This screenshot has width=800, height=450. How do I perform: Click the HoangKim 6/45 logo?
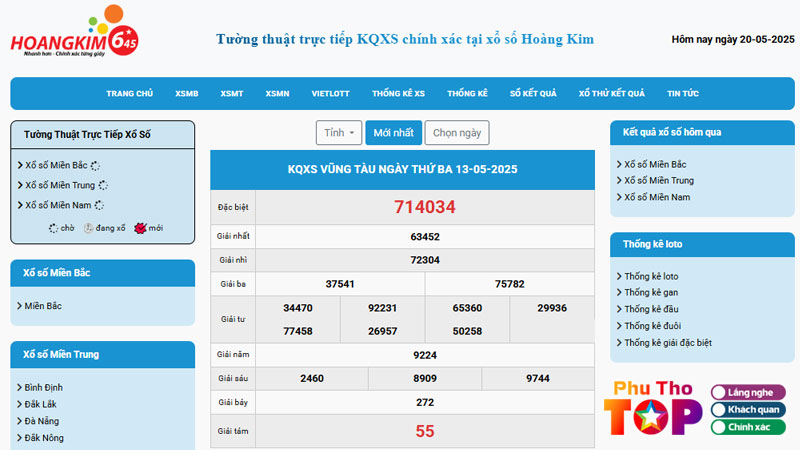click(x=74, y=32)
